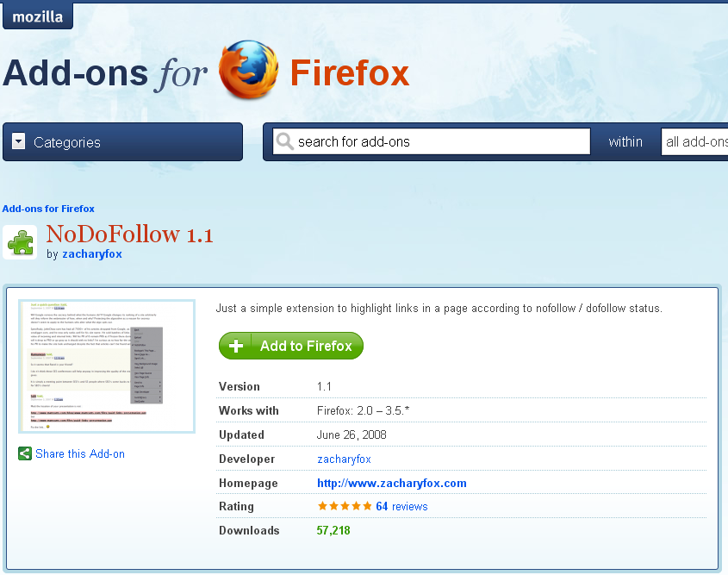Select the June 26, 2008 updated date
This screenshot has width=728, height=575.
[x=352, y=434]
